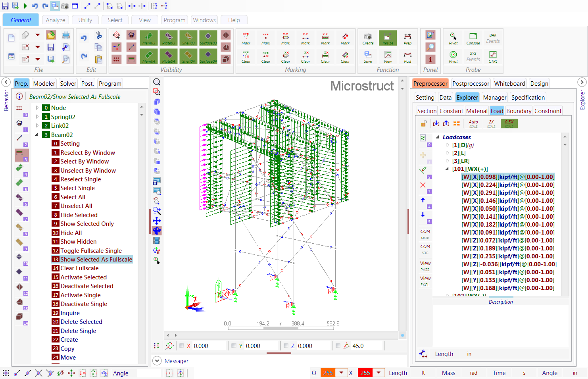Click the red X delete loadcase icon
This screenshot has width=588, height=379.
(423, 185)
